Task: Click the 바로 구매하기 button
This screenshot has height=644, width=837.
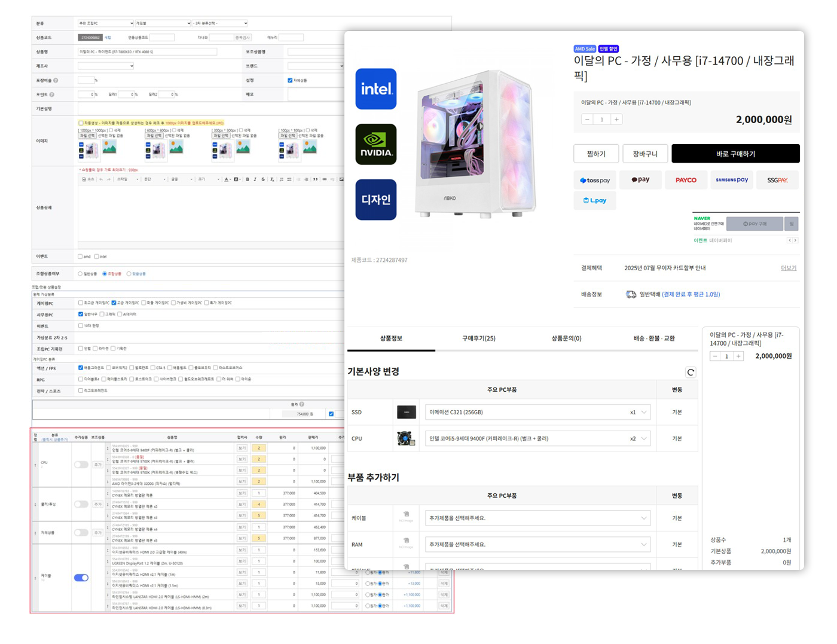Action: [x=735, y=154]
